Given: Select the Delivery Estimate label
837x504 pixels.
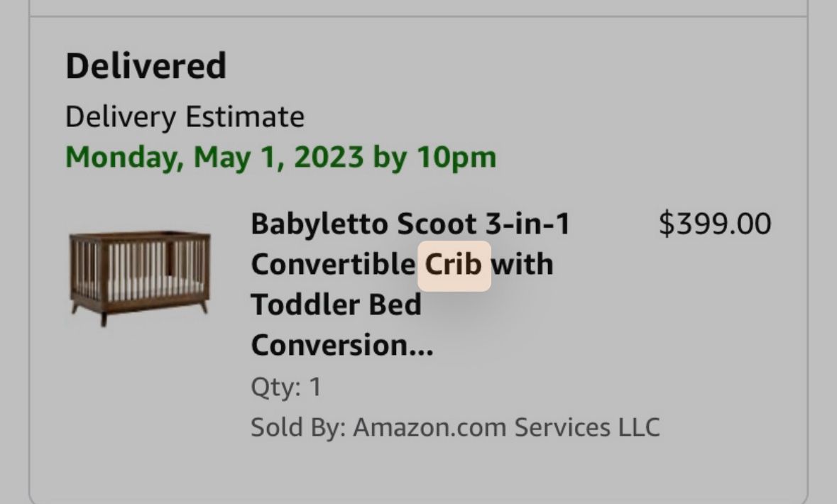Looking at the screenshot, I should [184, 116].
